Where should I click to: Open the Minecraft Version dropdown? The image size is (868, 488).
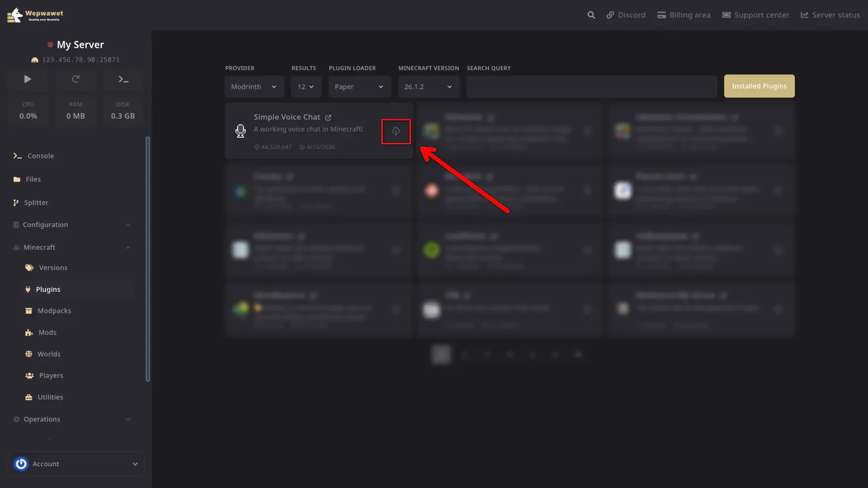click(428, 87)
